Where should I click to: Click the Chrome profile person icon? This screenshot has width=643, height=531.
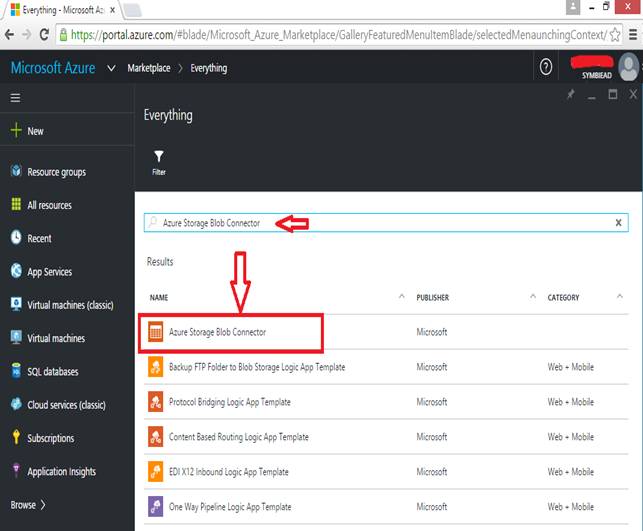[x=573, y=7]
